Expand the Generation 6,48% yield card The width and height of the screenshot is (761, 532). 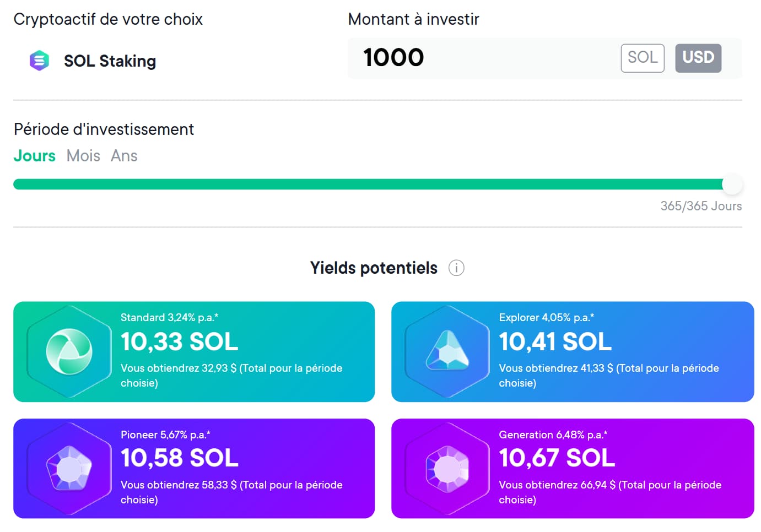[x=572, y=468]
